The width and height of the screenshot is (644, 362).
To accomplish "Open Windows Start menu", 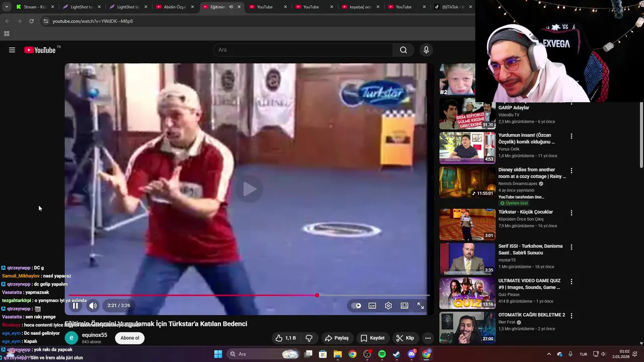I will [x=218, y=354].
